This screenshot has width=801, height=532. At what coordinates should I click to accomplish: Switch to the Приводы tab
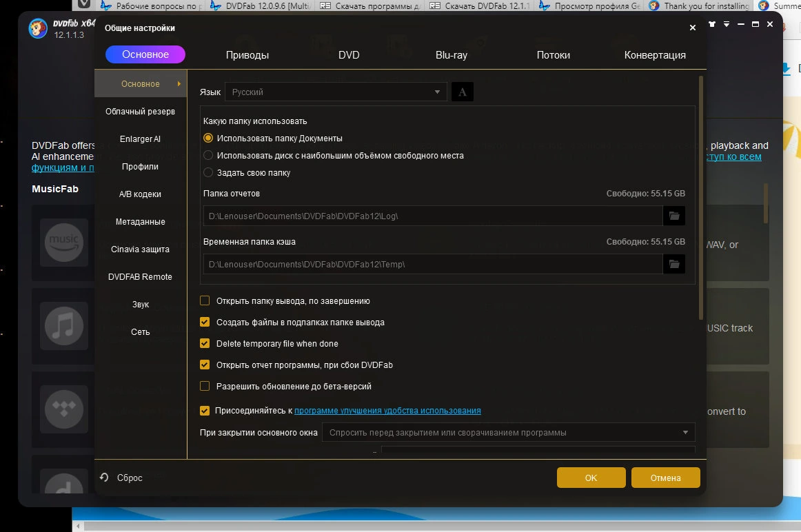click(x=247, y=55)
